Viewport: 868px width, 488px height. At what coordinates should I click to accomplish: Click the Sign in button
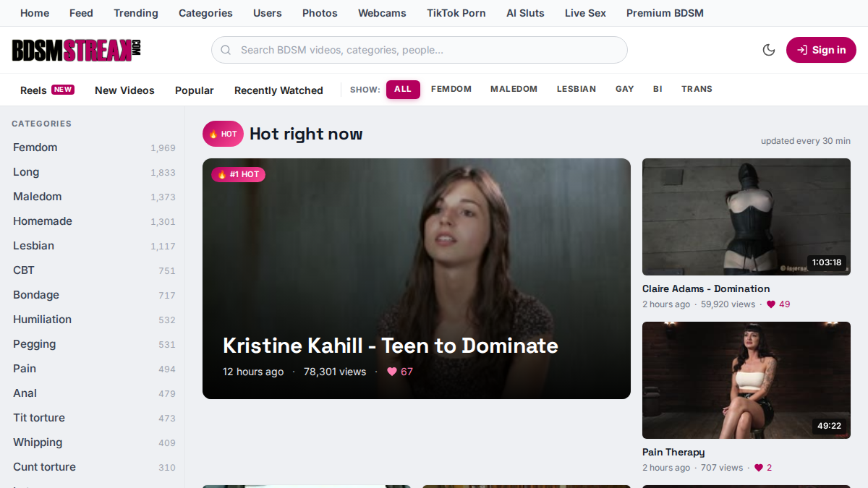[x=821, y=50]
